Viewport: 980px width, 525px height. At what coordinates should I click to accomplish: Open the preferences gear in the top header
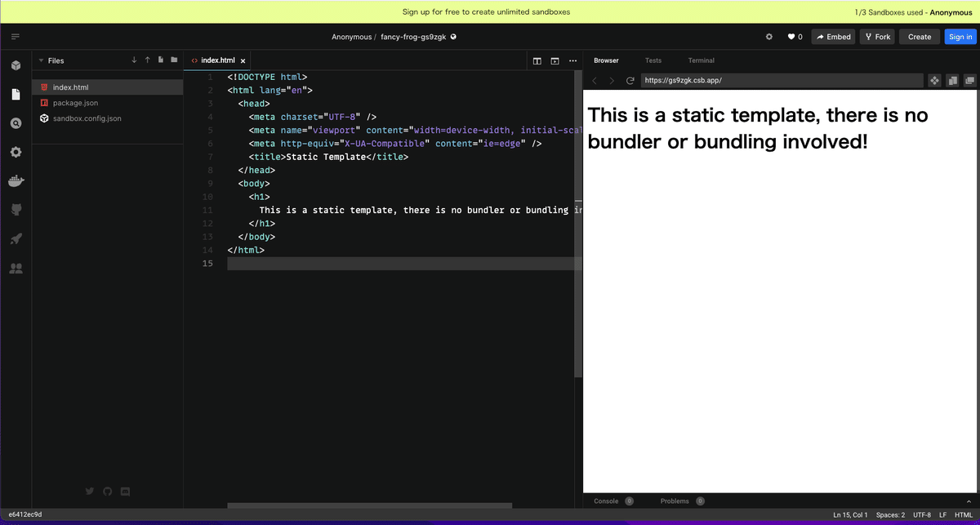point(768,37)
